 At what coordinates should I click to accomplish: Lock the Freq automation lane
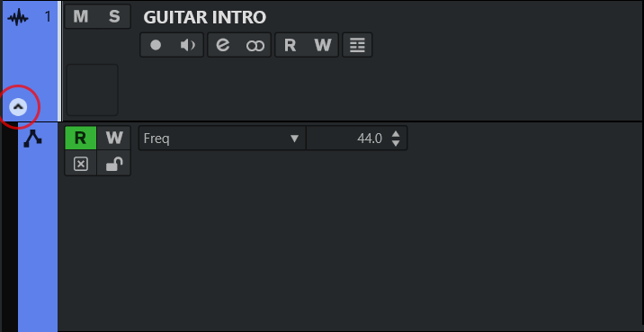[114, 165]
